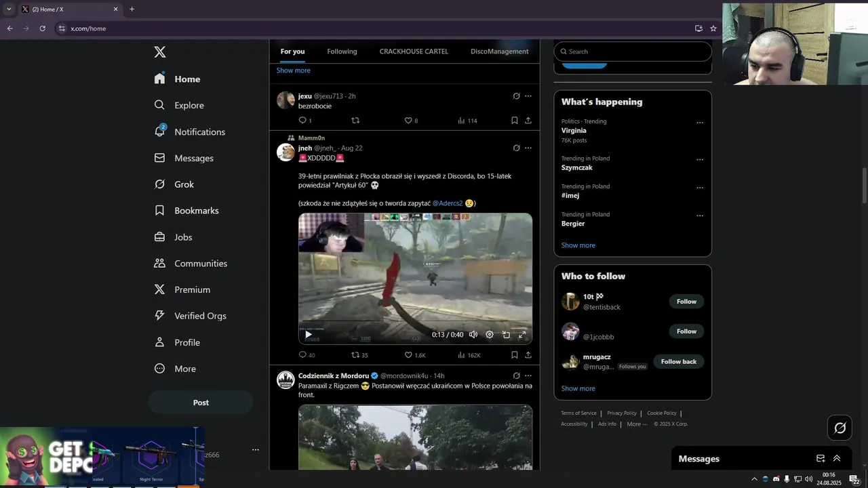Follow the @1jcobbb account

(x=686, y=331)
